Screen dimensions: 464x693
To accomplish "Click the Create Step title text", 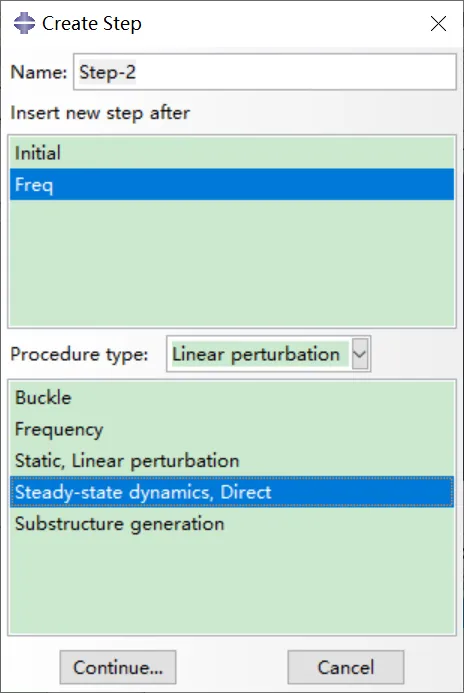I will (92, 23).
